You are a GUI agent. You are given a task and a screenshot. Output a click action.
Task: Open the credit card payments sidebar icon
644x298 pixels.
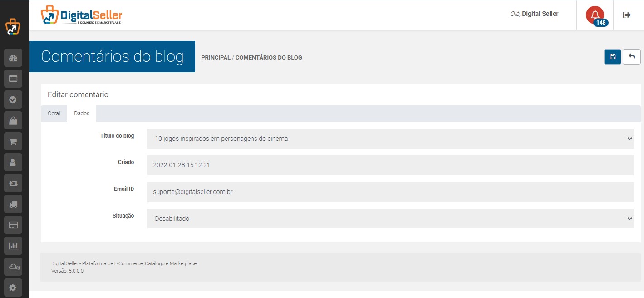pos(13,225)
